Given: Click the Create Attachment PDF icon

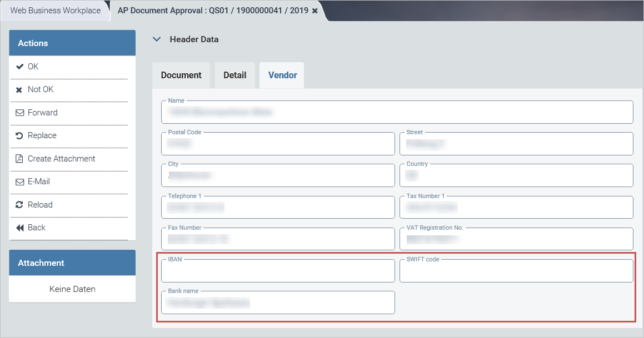Looking at the screenshot, I should point(19,159).
